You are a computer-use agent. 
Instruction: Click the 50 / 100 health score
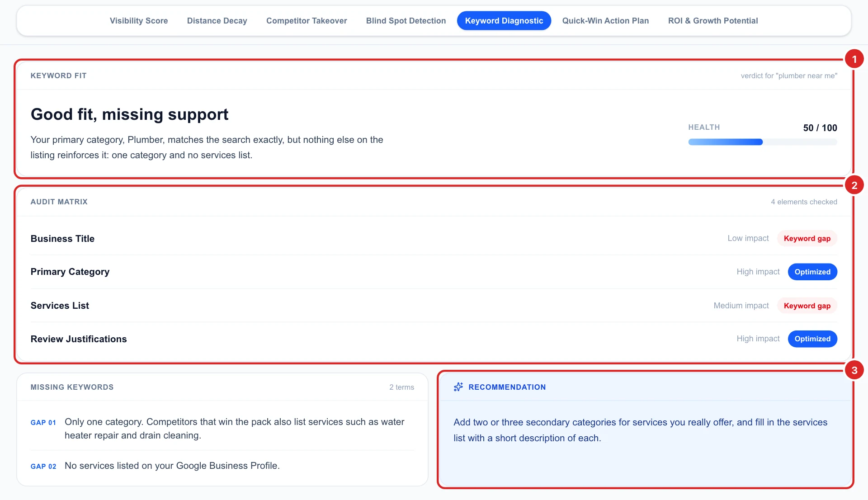(820, 128)
